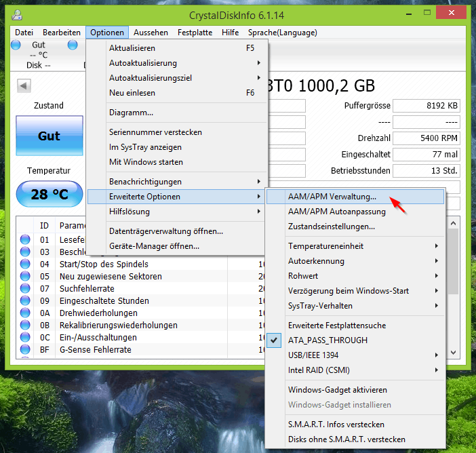Open the Hilfe menu
Viewport: 476px width, 453px height.
(x=230, y=33)
